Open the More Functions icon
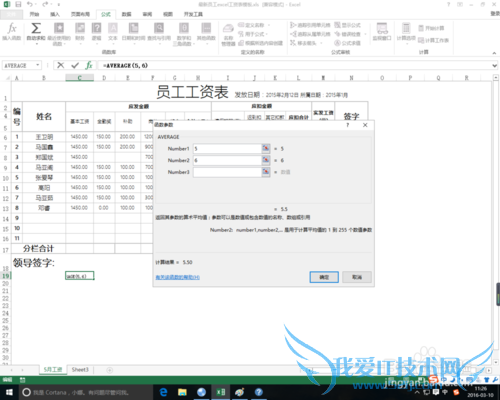The image size is (500, 400). click(206, 32)
